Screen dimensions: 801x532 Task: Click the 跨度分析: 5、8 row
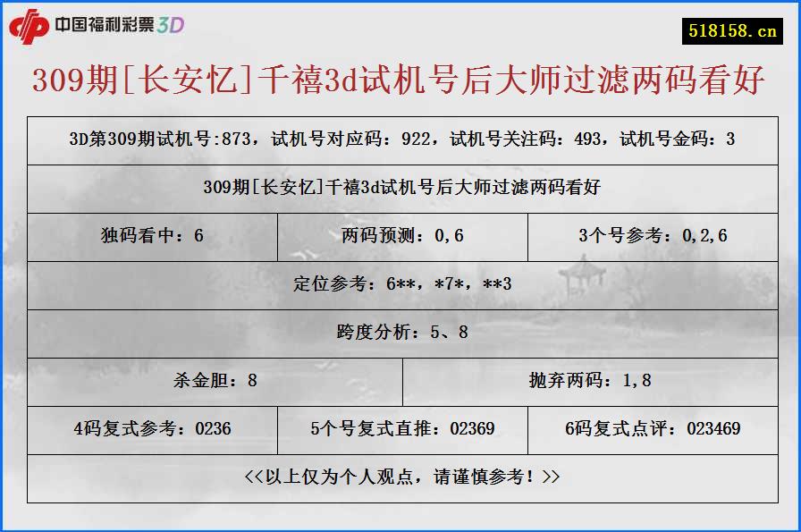[400, 334]
